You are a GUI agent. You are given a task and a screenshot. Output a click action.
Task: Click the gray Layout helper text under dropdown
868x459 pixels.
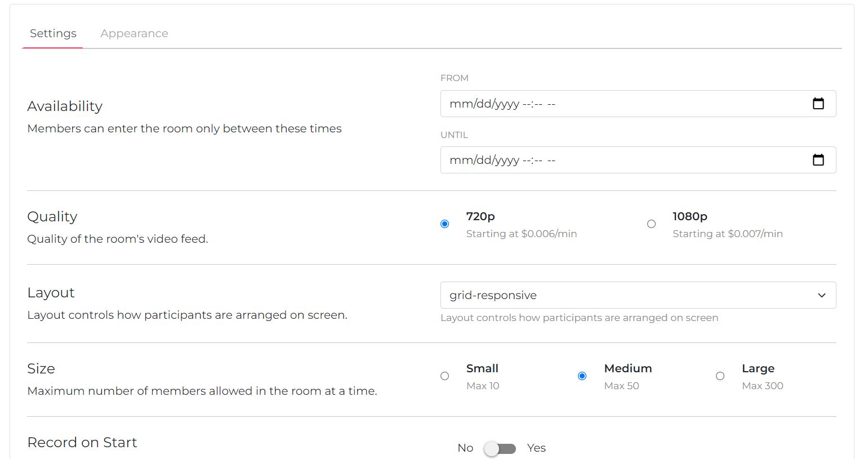click(x=579, y=318)
